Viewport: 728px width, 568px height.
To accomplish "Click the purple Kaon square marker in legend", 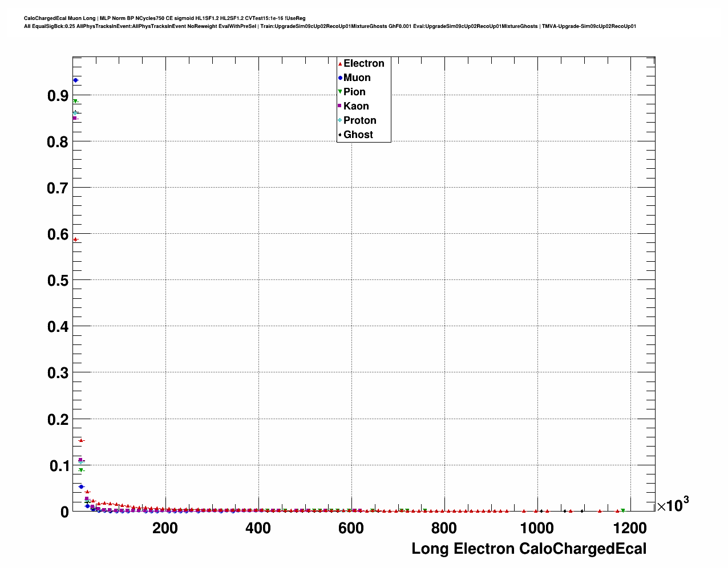I will (340, 106).
